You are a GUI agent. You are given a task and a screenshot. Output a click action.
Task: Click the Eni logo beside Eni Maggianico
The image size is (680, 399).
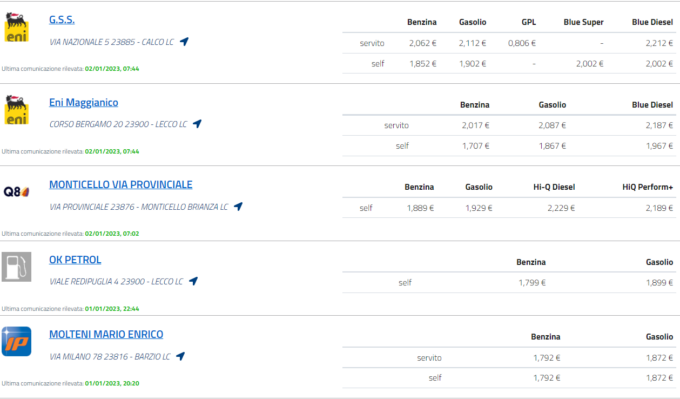click(16, 109)
